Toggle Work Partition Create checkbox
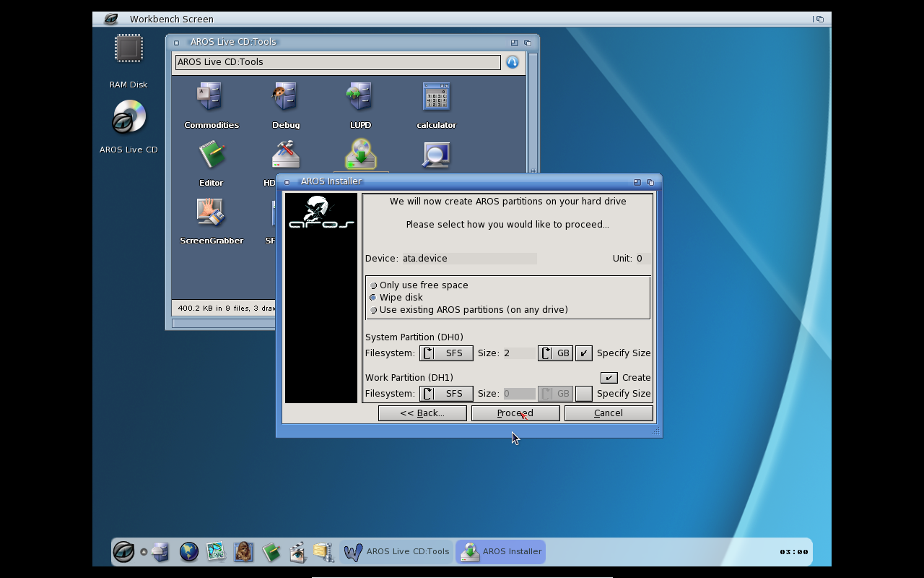The height and width of the screenshot is (578, 924). tap(609, 378)
